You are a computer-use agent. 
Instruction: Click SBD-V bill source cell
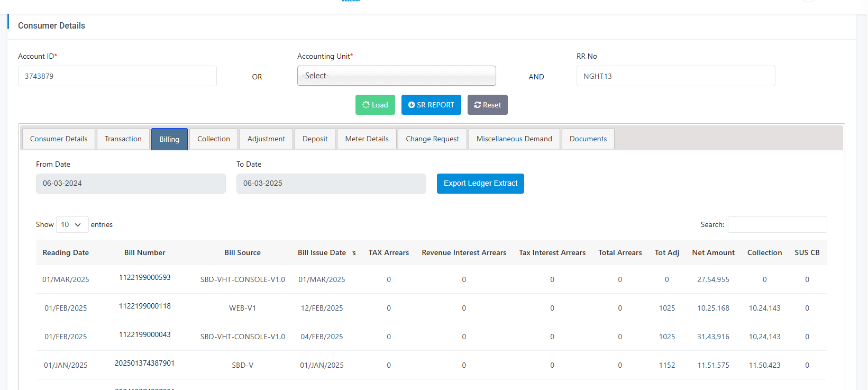click(242, 365)
